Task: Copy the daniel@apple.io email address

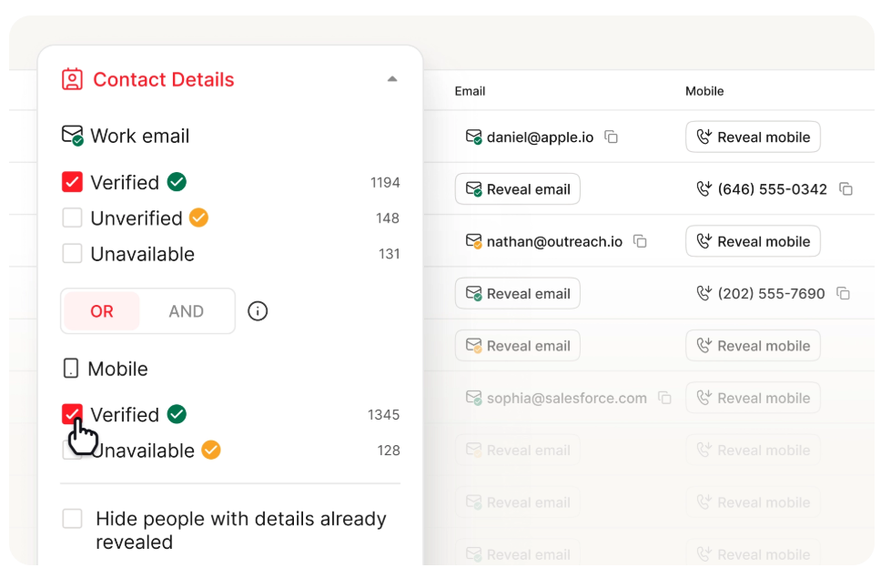Action: click(612, 137)
